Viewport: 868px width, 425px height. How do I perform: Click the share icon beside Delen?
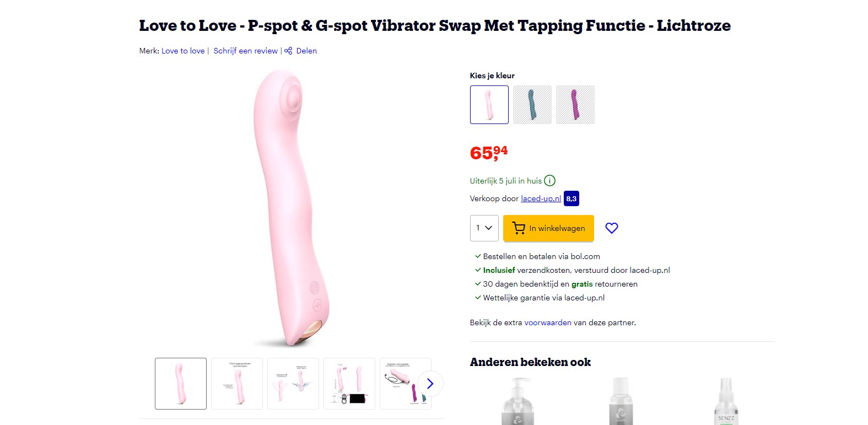pyautogui.click(x=288, y=51)
